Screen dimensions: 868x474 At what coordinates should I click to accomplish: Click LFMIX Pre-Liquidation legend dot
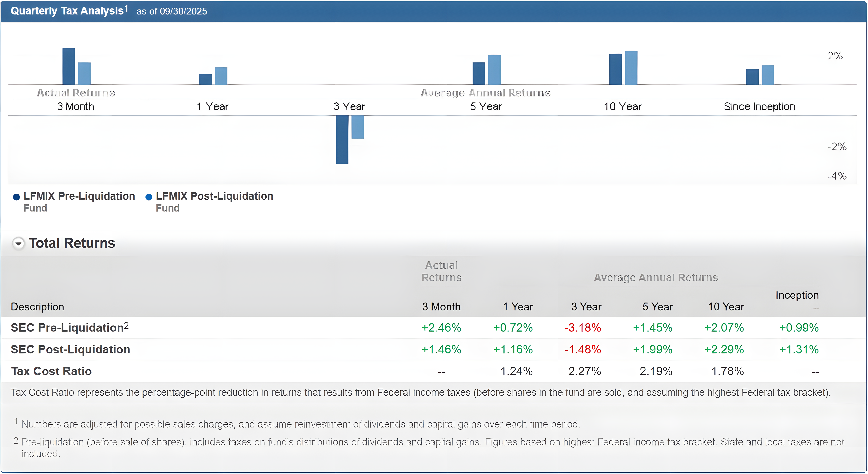tap(16, 197)
